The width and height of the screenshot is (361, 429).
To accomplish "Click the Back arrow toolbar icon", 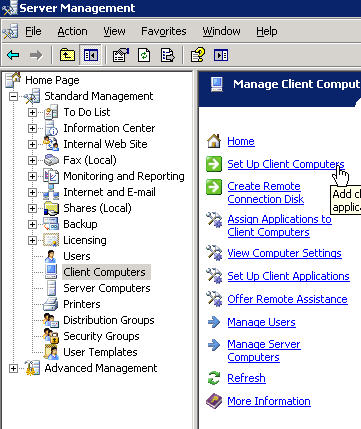I will 13,55.
